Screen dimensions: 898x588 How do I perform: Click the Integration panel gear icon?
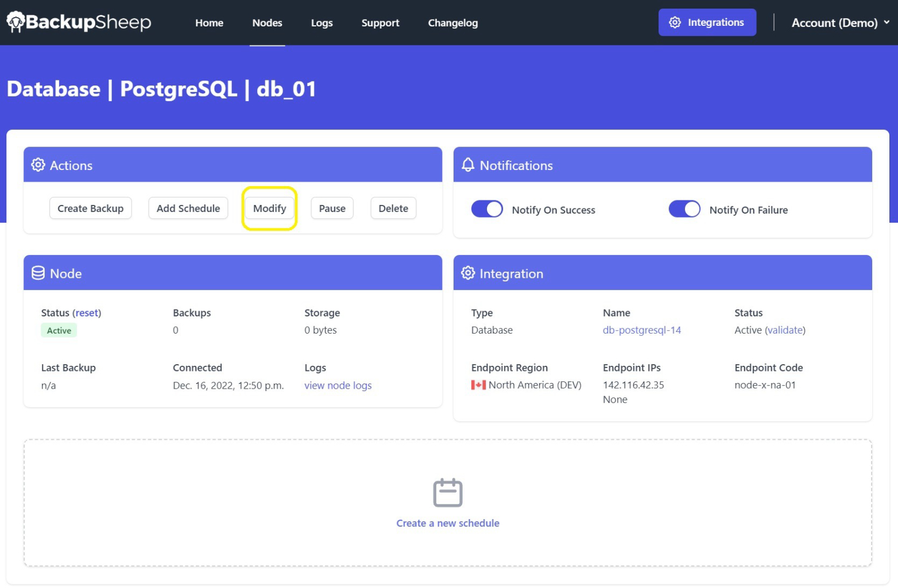click(468, 273)
